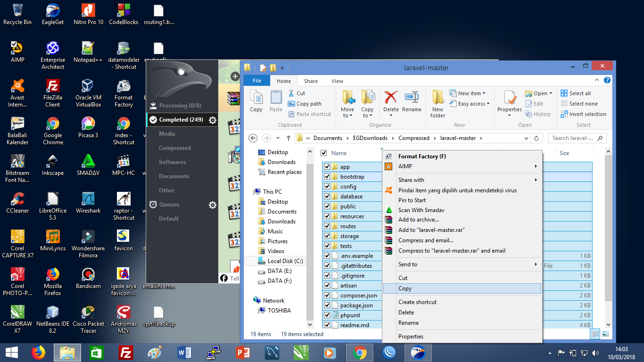Viewport: 644px width, 362px height.
Task: Expand the AIMP submenu in the context menu
Action: coord(536,166)
